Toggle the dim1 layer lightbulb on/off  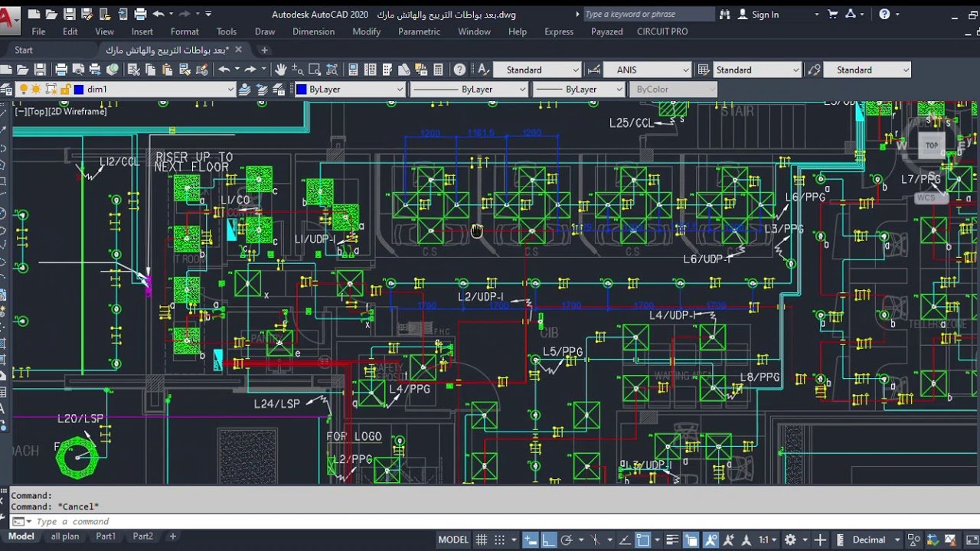coord(24,89)
